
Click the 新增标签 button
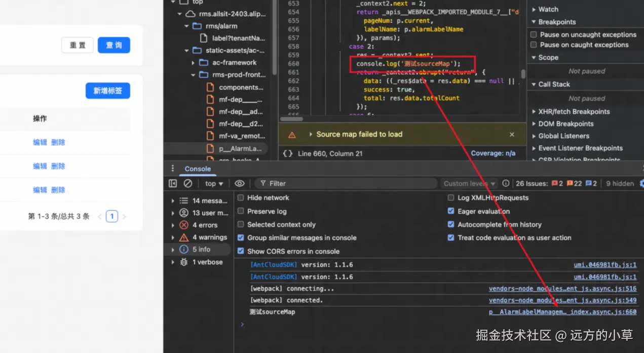pos(108,91)
